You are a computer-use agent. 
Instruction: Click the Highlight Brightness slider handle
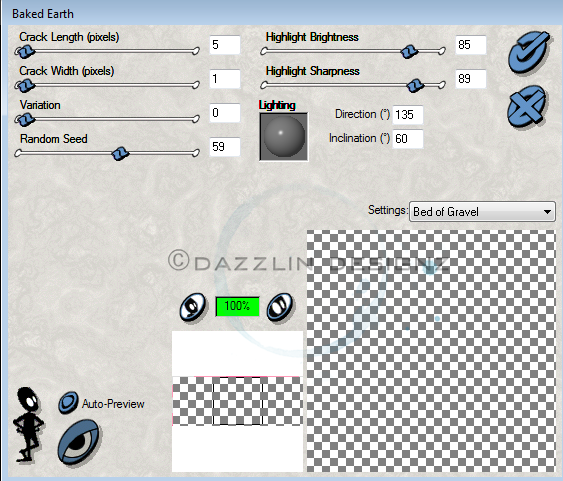tap(409, 52)
